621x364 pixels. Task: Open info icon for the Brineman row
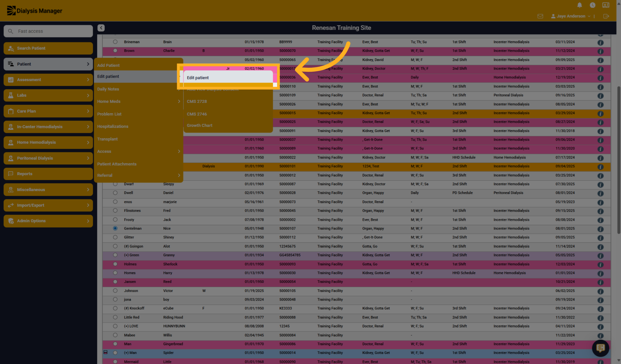click(x=600, y=43)
